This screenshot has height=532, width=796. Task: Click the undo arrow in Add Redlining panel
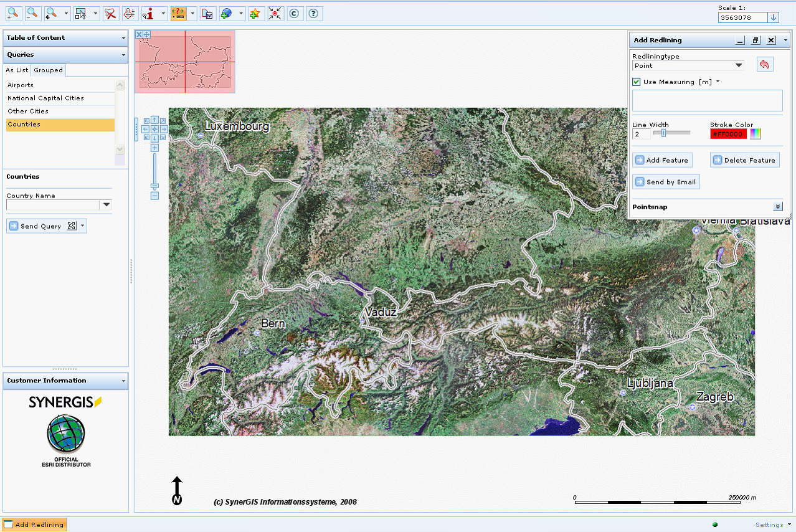(764, 64)
